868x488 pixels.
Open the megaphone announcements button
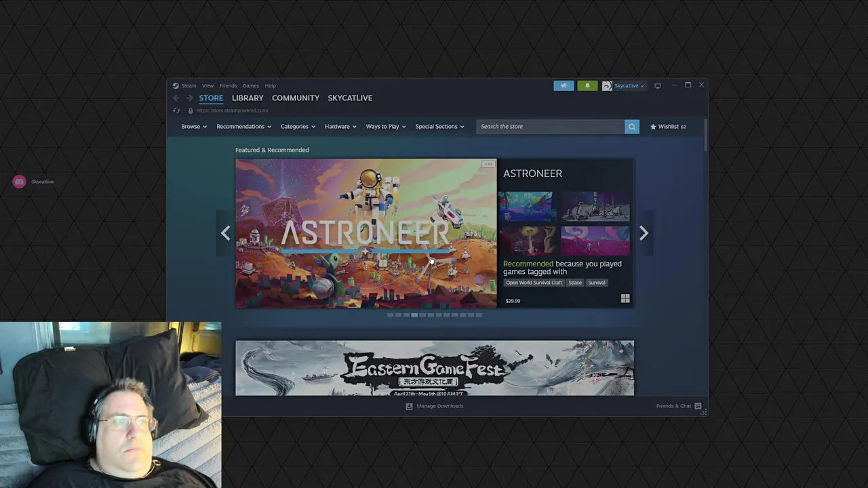click(x=564, y=85)
